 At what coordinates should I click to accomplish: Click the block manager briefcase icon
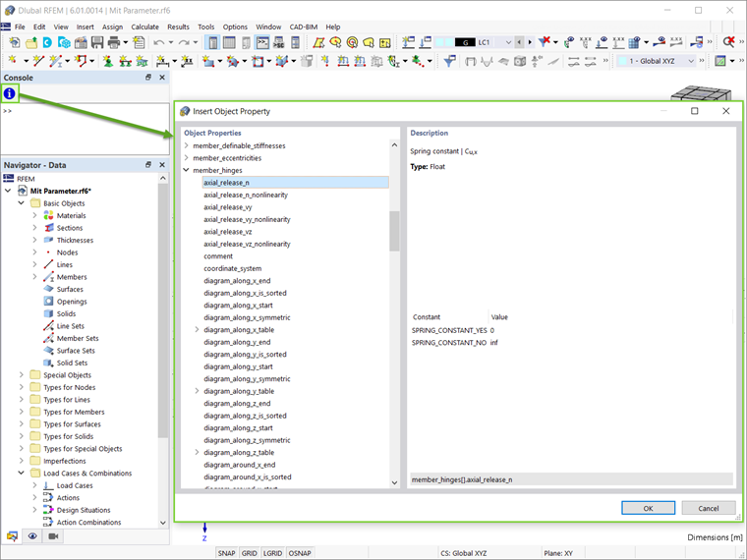tap(81, 43)
